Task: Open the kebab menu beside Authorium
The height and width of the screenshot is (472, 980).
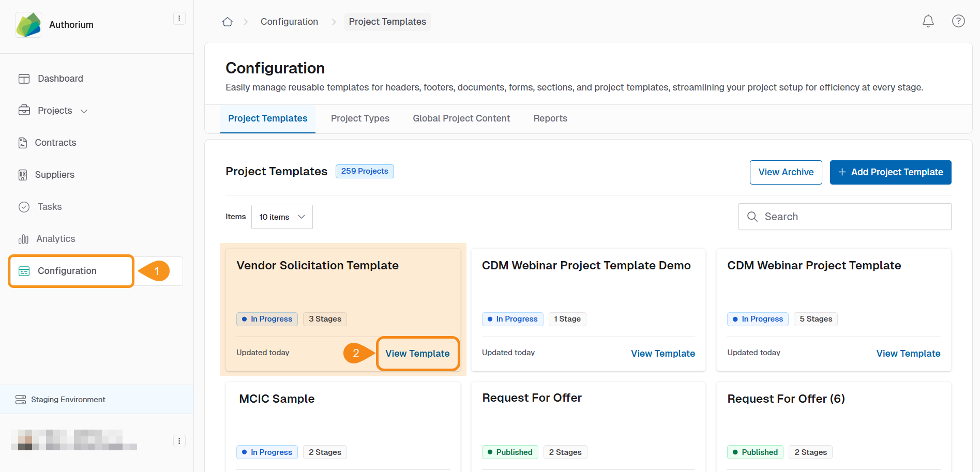Action: pyautogui.click(x=179, y=19)
